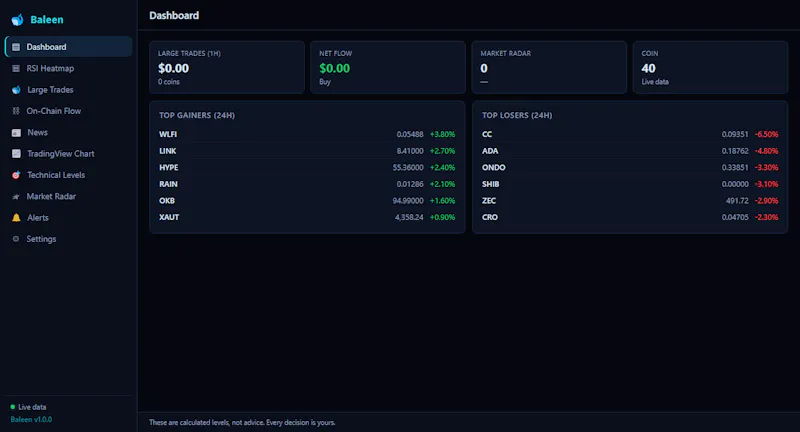Image resolution: width=800 pixels, height=432 pixels.
Task: Click the 8.41000 price value
Action: (x=410, y=151)
